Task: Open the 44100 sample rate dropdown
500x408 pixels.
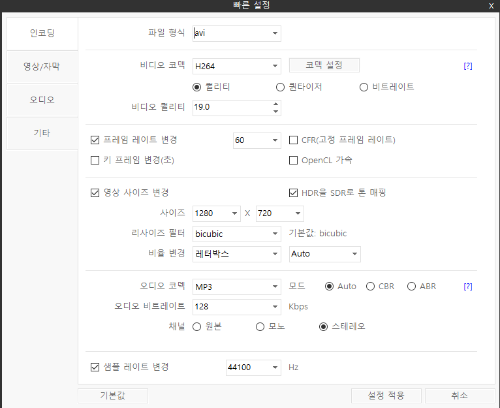Action: pos(254,367)
